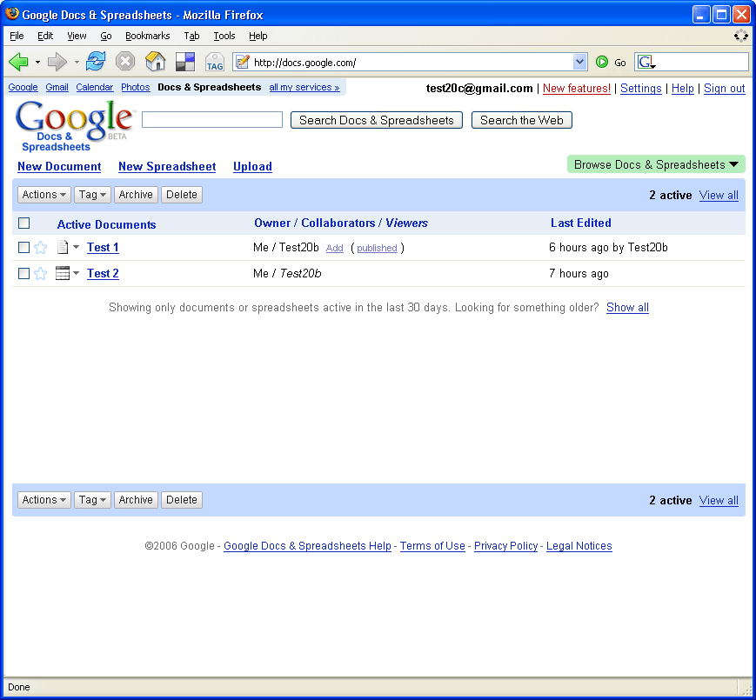Image resolution: width=756 pixels, height=700 pixels.
Task: Click the Upload link
Action: (252, 166)
